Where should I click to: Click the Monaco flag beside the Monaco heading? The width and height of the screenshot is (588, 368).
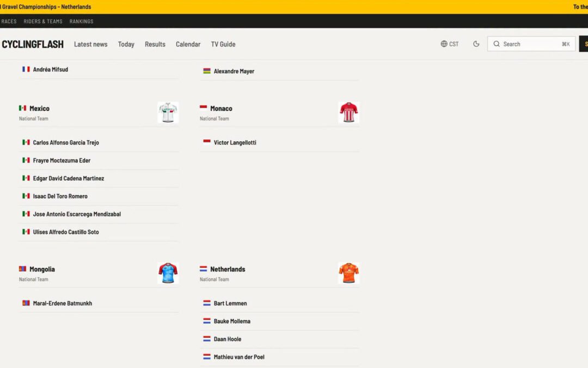click(x=203, y=108)
